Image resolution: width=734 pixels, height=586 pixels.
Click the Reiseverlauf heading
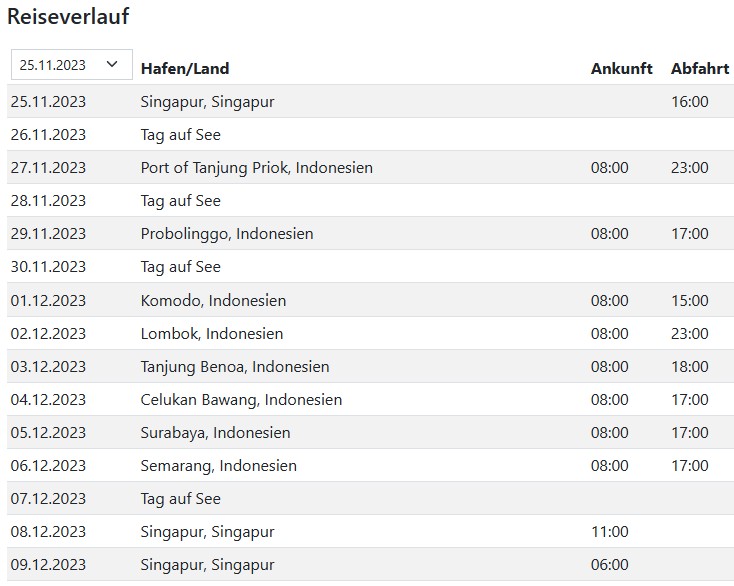click(68, 16)
